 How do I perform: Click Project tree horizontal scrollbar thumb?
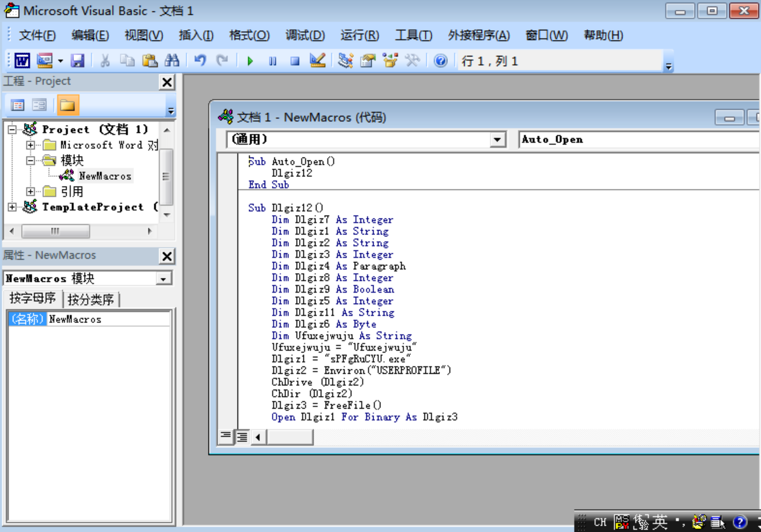[56, 231]
